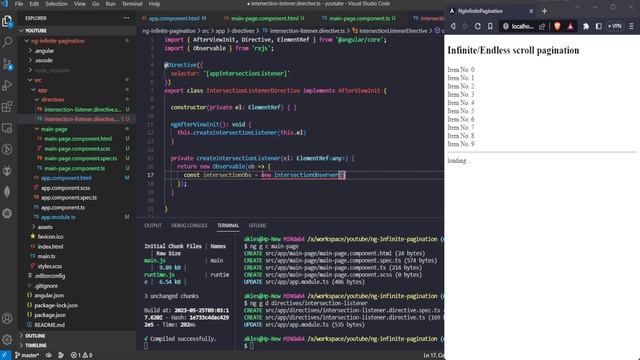Open the Run and Debug view
This screenshot has width=640, height=360.
pyautogui.click(x=7, y=85)
